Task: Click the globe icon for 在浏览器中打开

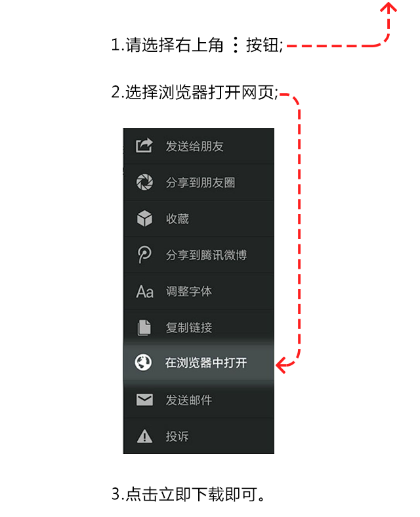Action: point(143,362)
